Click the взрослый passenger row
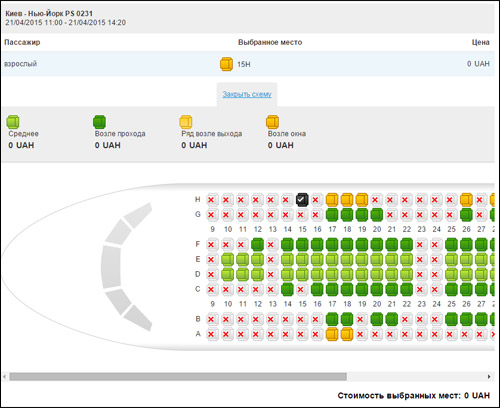Screen dimensions: 500x408 (248, 64)
